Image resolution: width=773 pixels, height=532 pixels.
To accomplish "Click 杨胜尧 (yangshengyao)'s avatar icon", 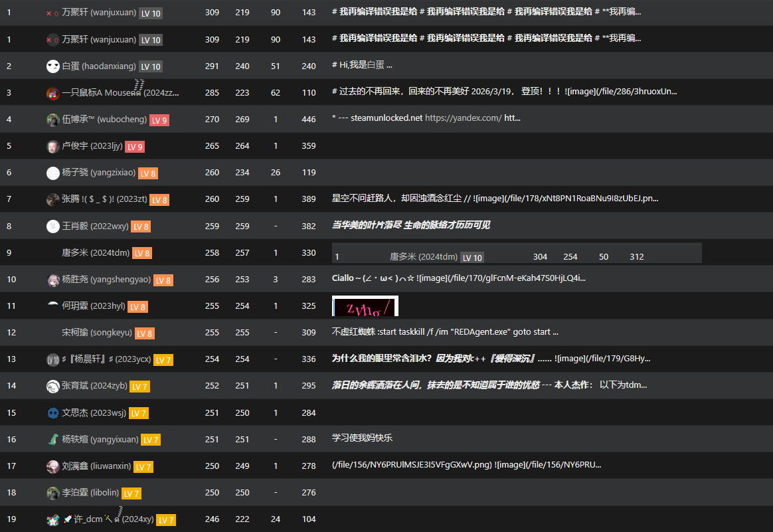I will 52,280.
